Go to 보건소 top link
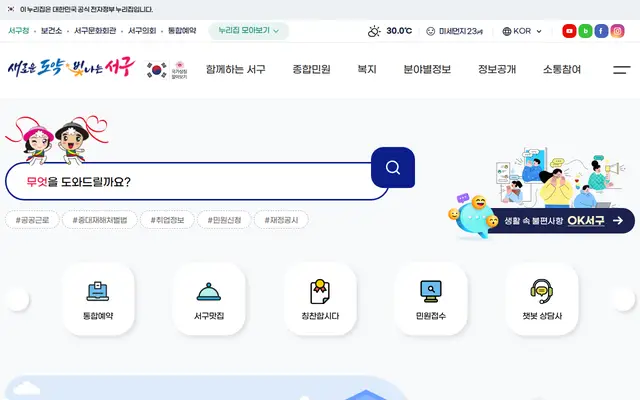640x400 pixels. [51, 31]
